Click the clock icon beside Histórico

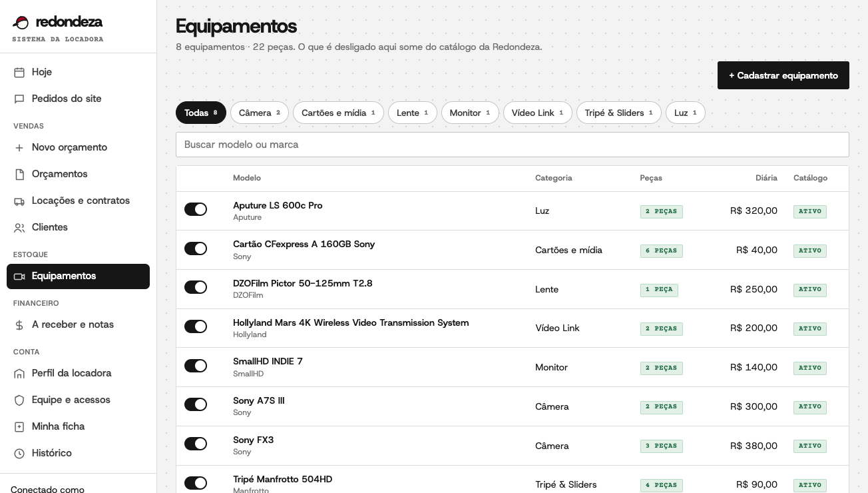pyautogui.click(x=19, y=453)
